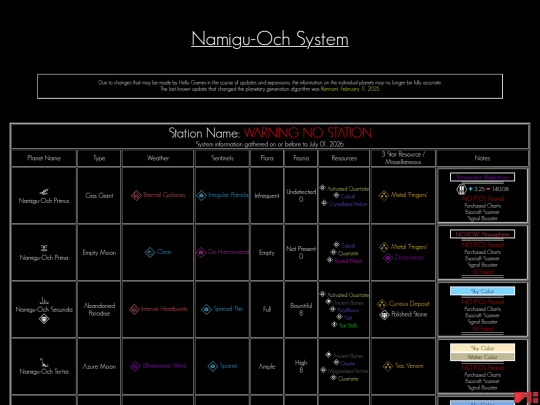The image size is (540, 405).
Task: Click the 3 Star Resource / Miscellaneous header
Action: pos(403,158)
